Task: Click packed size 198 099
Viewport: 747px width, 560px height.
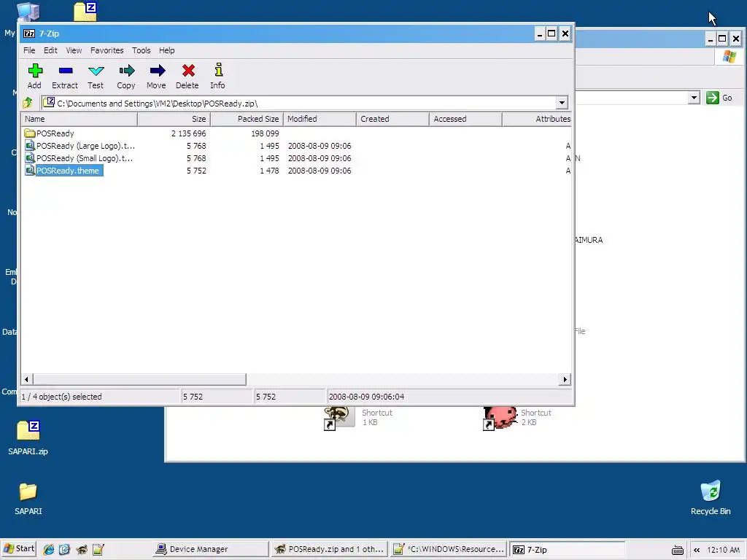Action: pyautogui.click(x=265, y=133)
